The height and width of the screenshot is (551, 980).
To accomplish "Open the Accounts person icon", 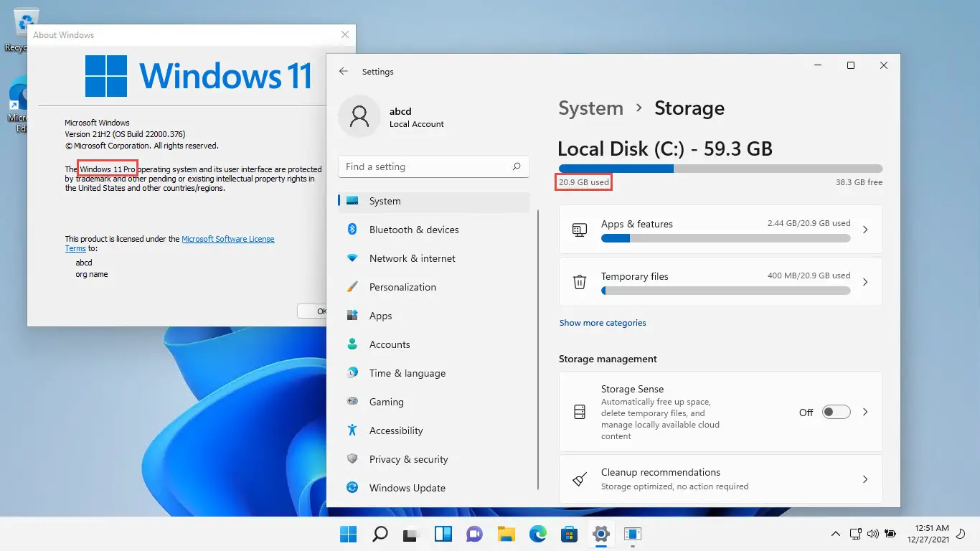I will (352, 344).
